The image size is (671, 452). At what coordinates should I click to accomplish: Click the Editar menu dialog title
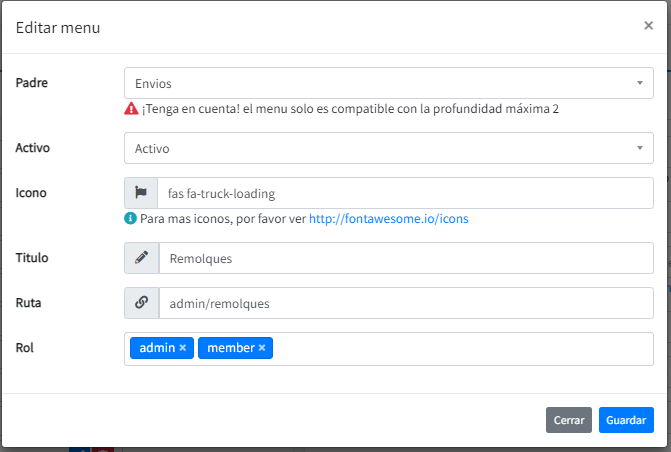click(x=58, y=28)
